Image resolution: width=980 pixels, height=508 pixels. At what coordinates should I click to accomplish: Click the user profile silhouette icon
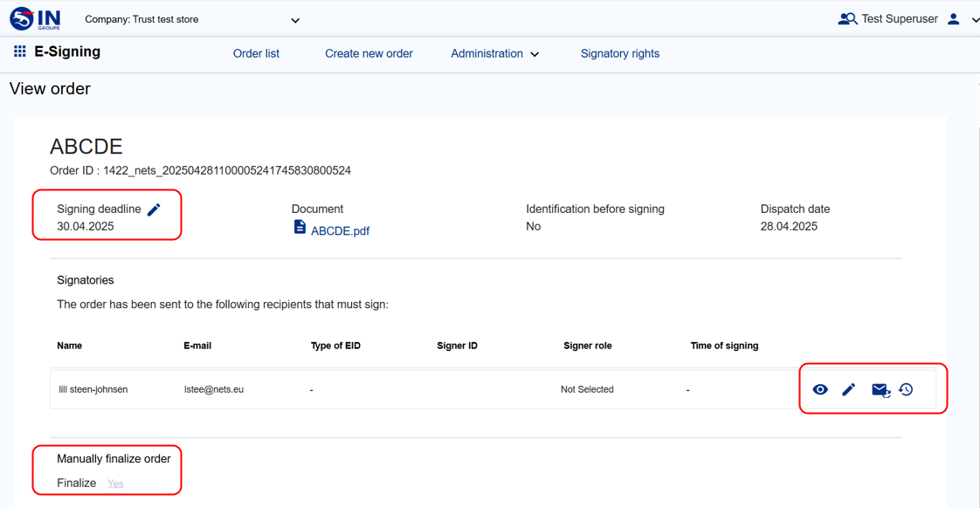(954, 19)
